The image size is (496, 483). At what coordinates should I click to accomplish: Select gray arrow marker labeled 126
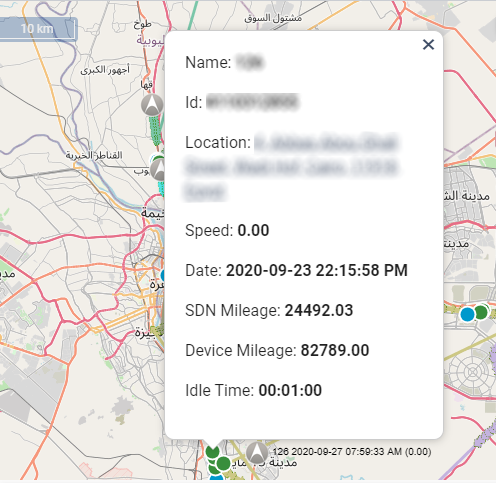pos(257,453)
